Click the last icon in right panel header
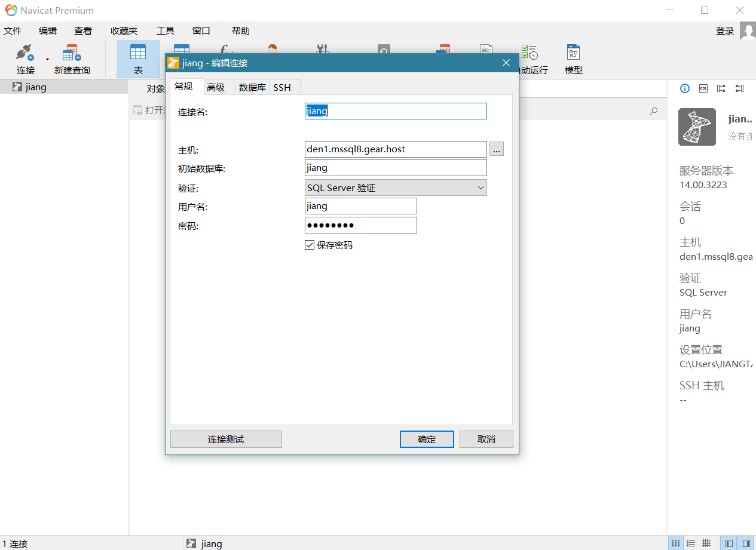The image size is (756, 550). pos(739,88)
